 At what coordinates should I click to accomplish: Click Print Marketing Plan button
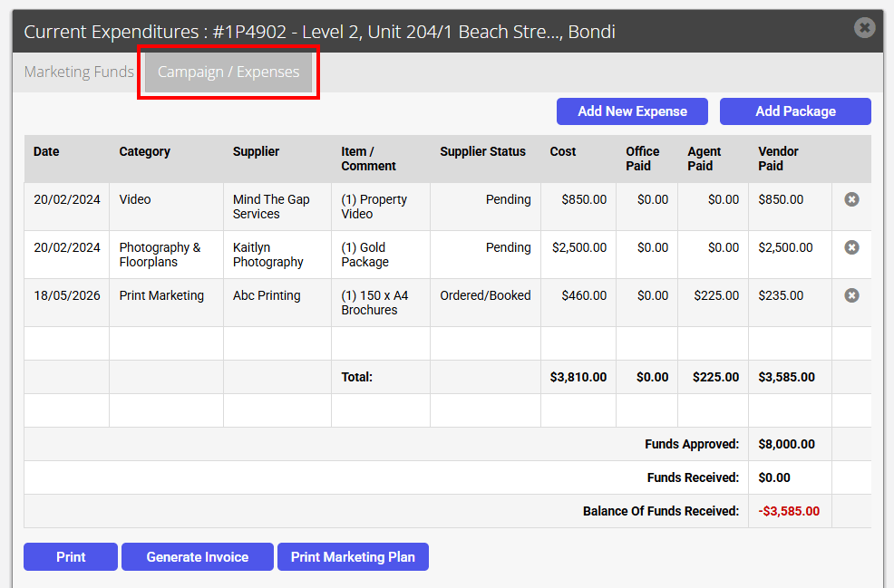353,556
